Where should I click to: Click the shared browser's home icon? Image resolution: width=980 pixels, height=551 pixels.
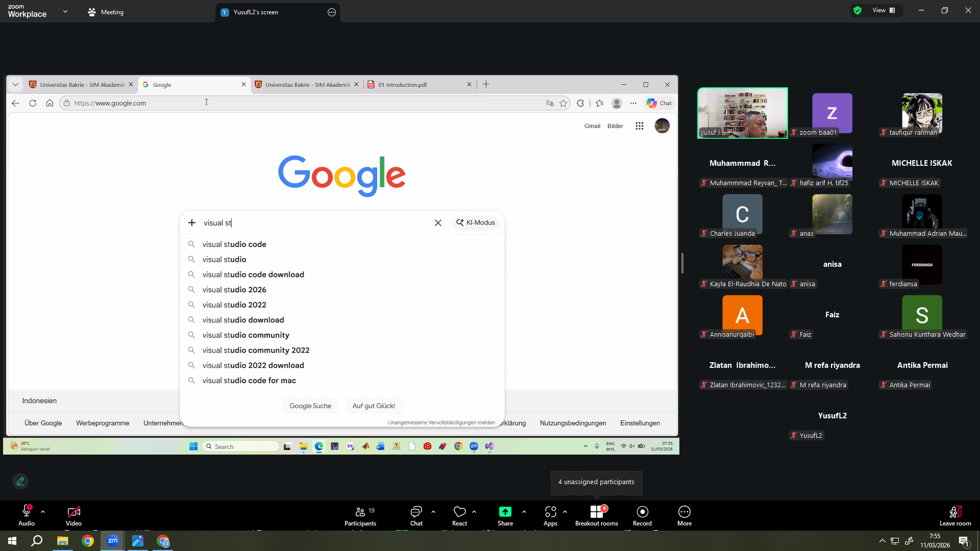(50, 103)
